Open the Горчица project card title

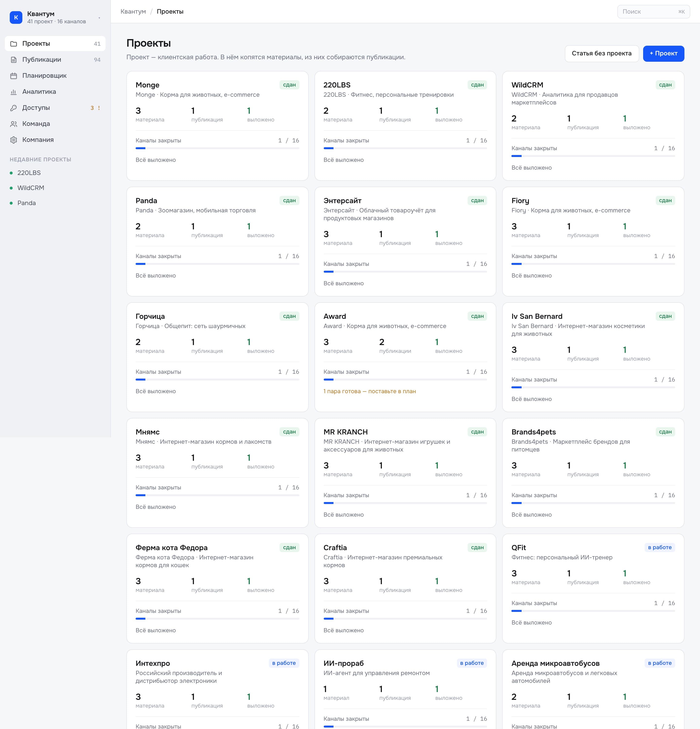[150, 317]
